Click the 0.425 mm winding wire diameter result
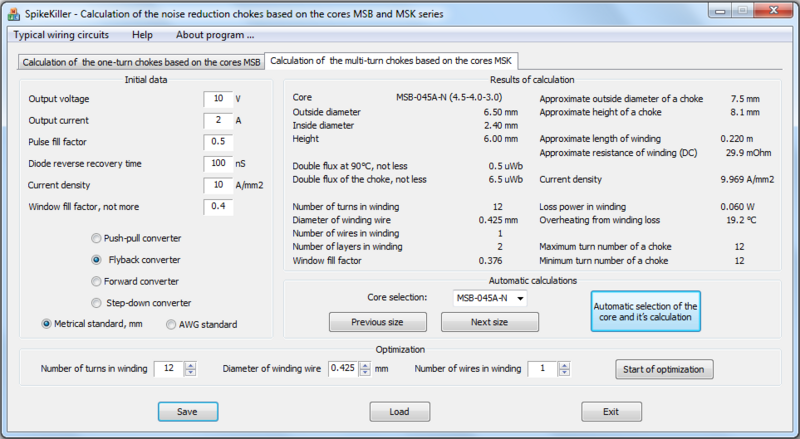This screenshot has height=439, width=800. (498, 220)
